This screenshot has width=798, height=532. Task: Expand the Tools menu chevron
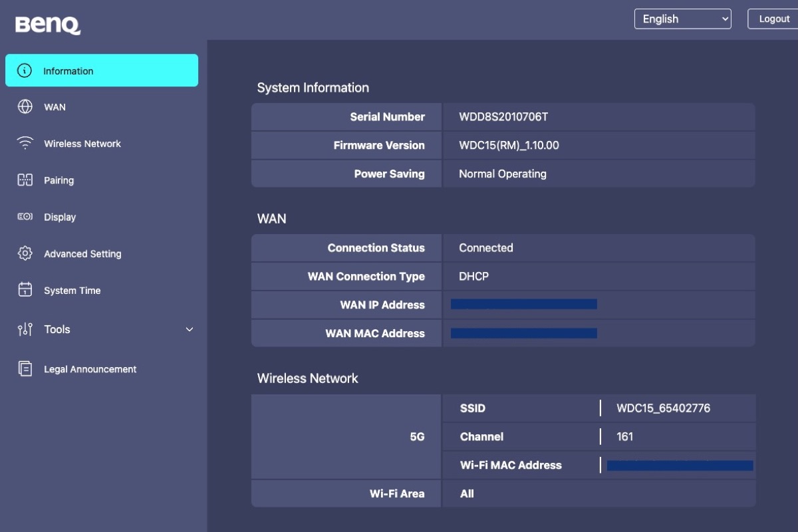click(x=190, y=329)
